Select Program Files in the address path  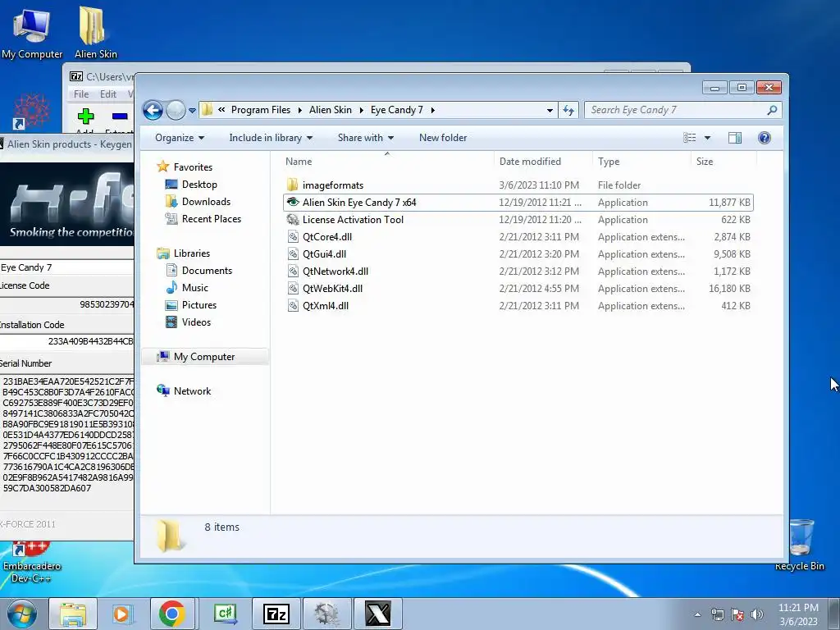pos(260,110)
